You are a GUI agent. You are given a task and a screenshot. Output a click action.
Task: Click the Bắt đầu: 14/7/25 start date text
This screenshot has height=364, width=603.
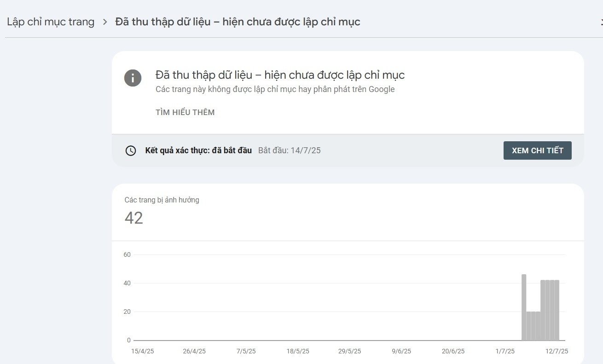[290, 150]
